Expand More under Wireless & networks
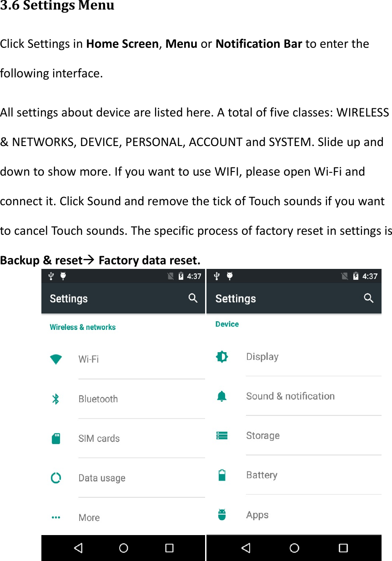 (55, 517)
